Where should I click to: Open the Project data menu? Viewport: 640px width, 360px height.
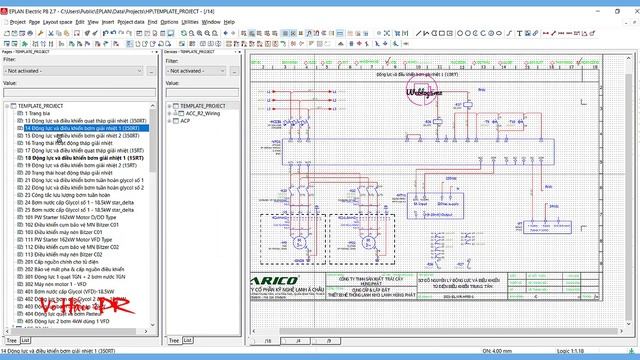pos(131,22)
